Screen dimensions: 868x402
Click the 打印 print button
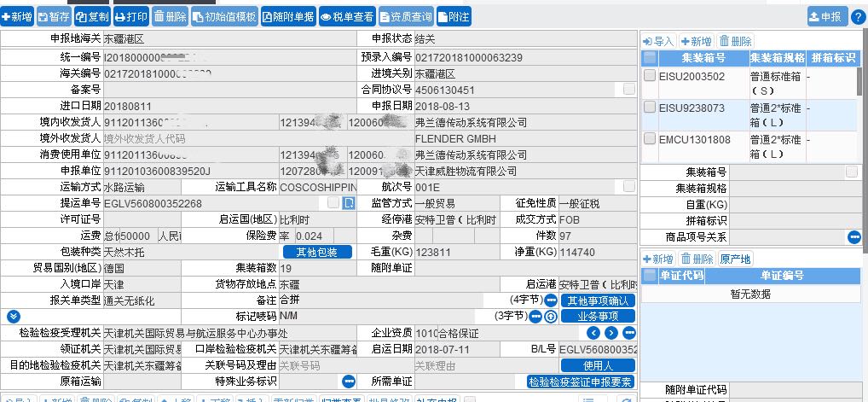point(132,17)
